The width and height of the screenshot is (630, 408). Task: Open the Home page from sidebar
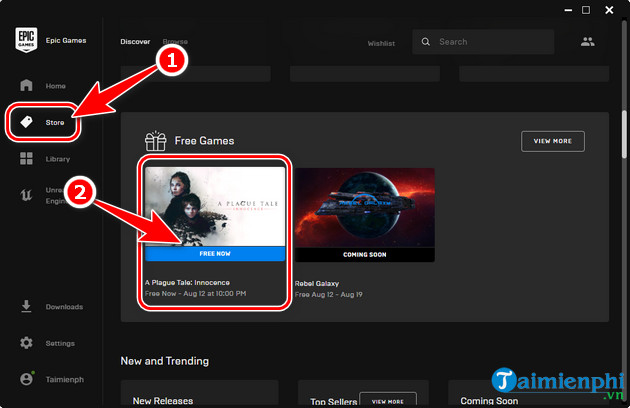(27, 86)
